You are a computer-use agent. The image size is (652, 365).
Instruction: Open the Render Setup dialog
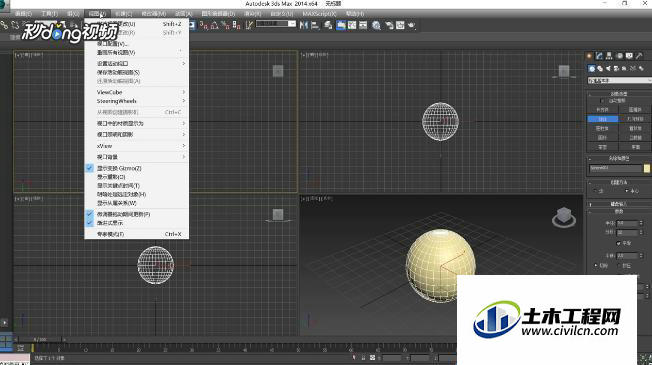coord(389,25)
